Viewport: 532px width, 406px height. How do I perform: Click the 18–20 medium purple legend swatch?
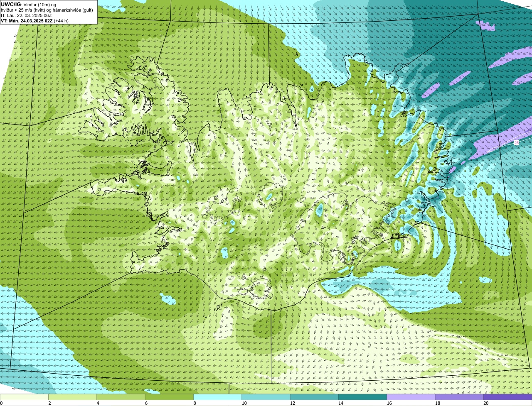click(x=459, y=397)
